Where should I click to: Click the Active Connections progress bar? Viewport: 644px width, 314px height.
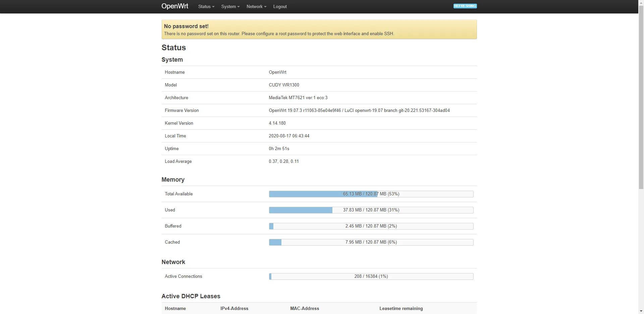tap(371, 276)
